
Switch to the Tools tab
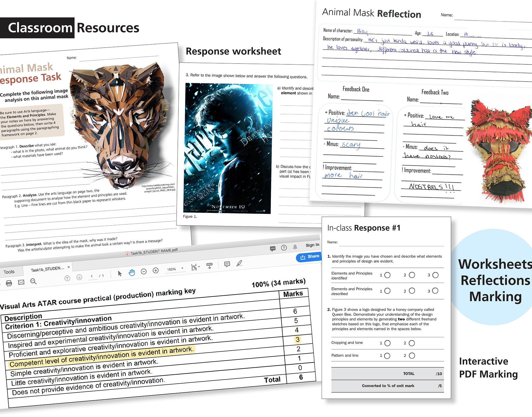9,272
